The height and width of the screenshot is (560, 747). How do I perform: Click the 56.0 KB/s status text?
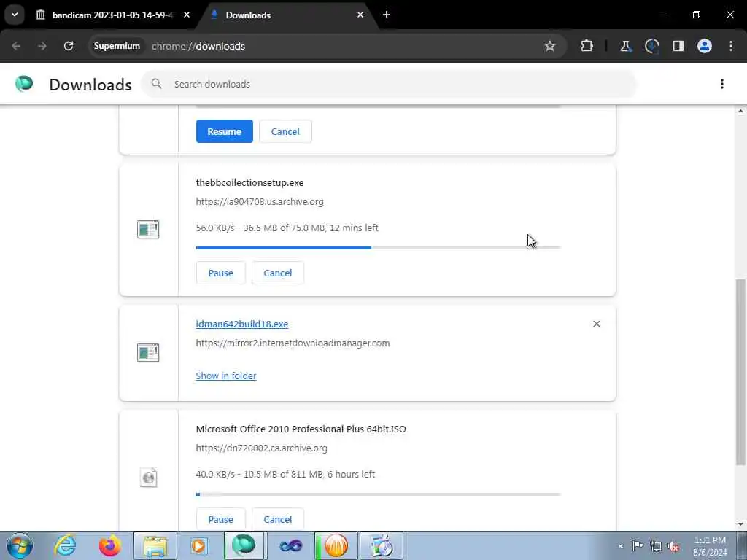tap(287, 227)
